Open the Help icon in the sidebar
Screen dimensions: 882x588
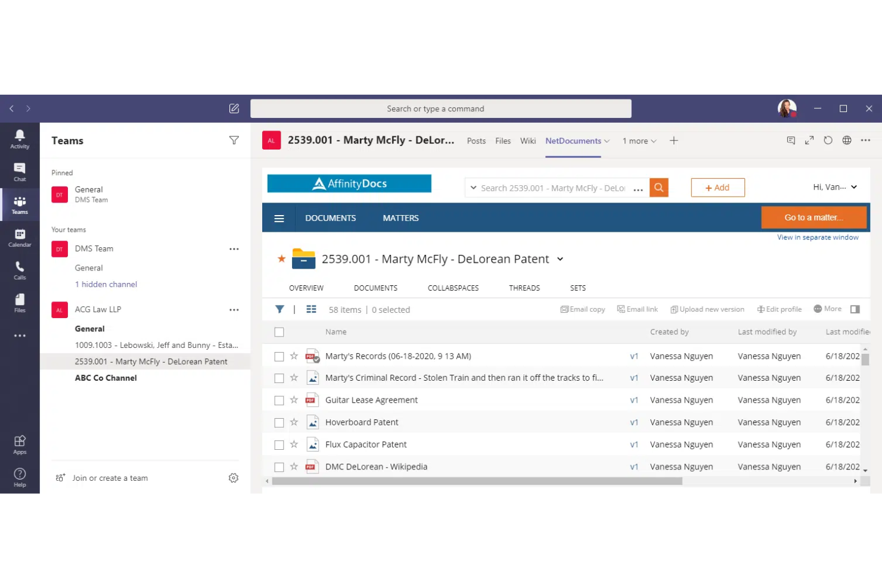20,477
